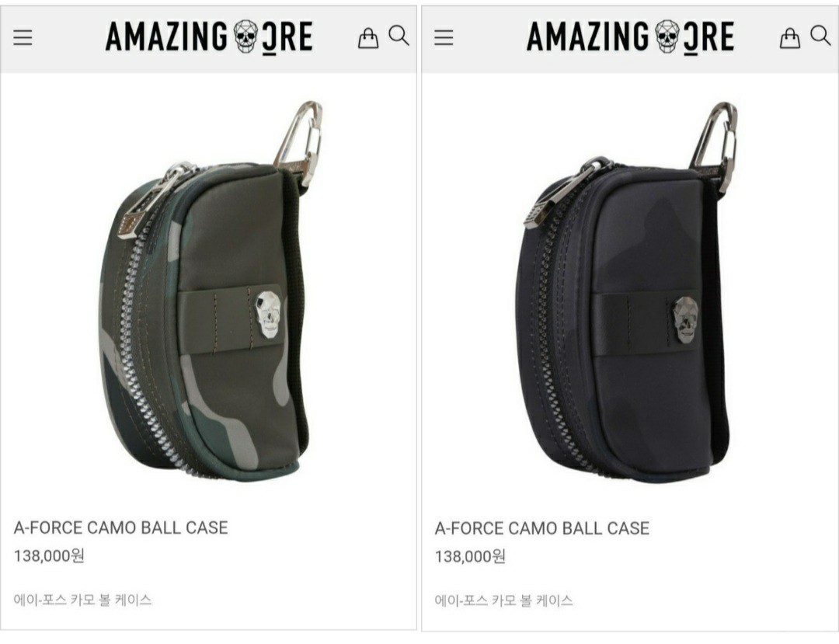Click the silver skull emblem on green case
This screenshot has height=644, width=839.
(268, 315)
